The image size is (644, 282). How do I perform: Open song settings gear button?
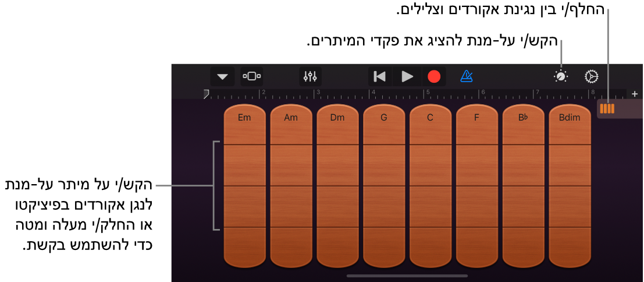(x=592, y=76)
